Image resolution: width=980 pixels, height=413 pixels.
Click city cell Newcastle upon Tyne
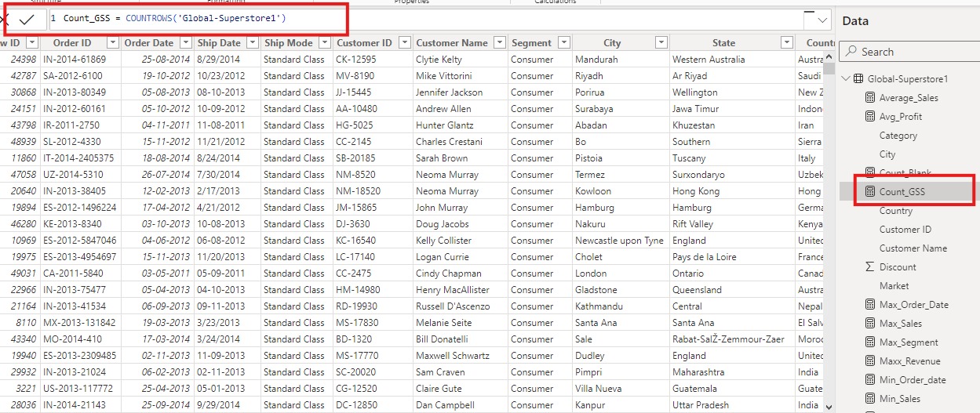pos(619,241)
